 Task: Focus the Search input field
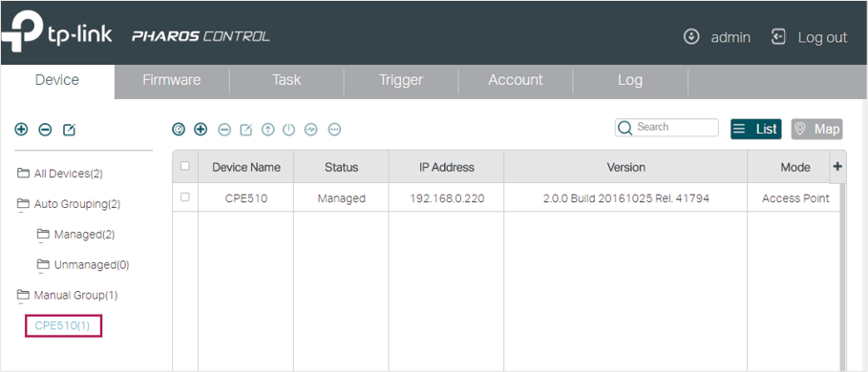(667, 128)
